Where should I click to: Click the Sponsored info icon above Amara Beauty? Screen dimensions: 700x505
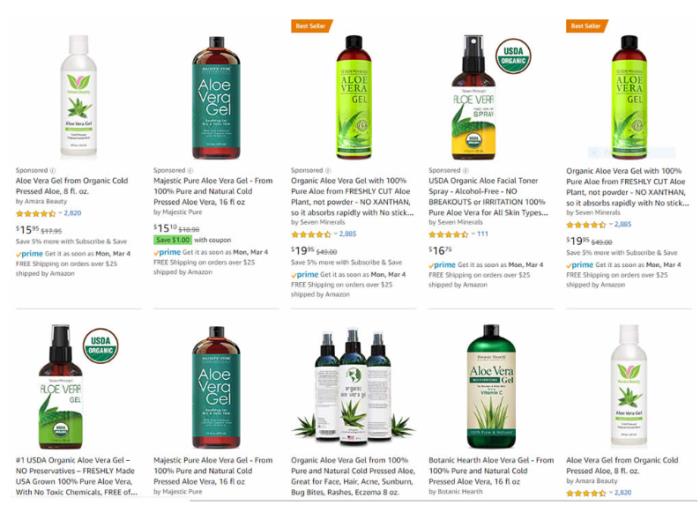coord(53,170)
